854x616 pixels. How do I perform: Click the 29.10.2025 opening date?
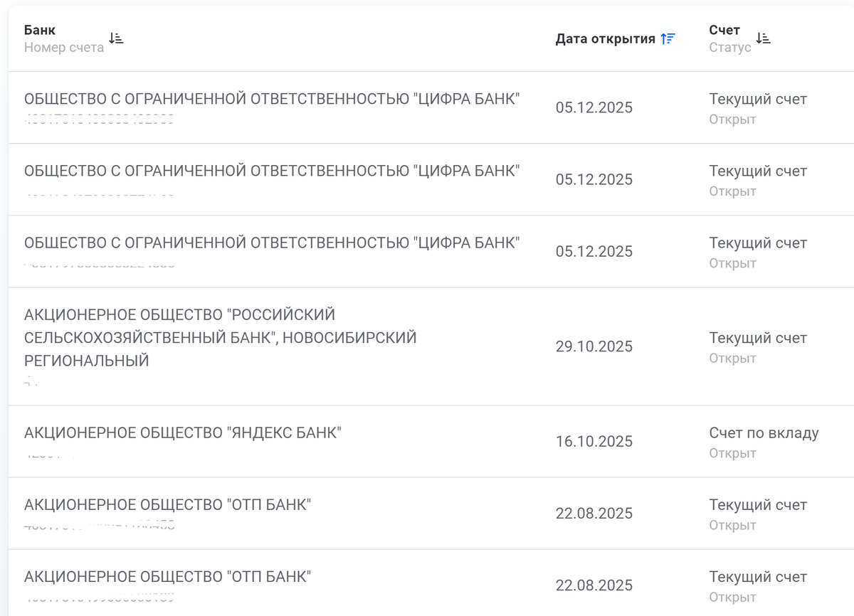pos(594,346)
